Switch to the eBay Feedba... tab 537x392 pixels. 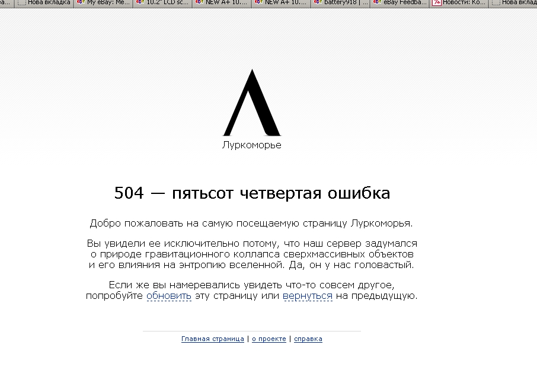pyautogui.click(x=399, y=3)
